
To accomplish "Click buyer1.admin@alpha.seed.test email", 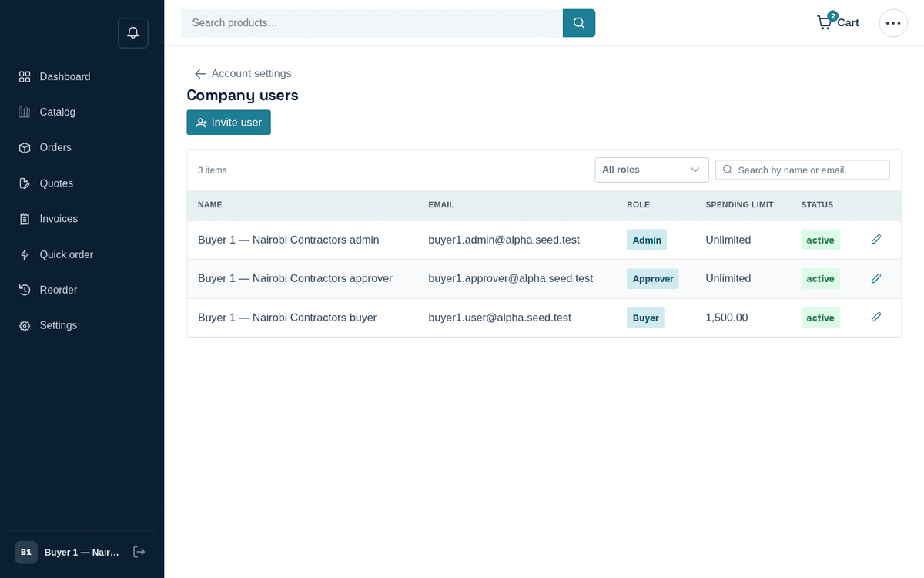I will pos(504,240).
